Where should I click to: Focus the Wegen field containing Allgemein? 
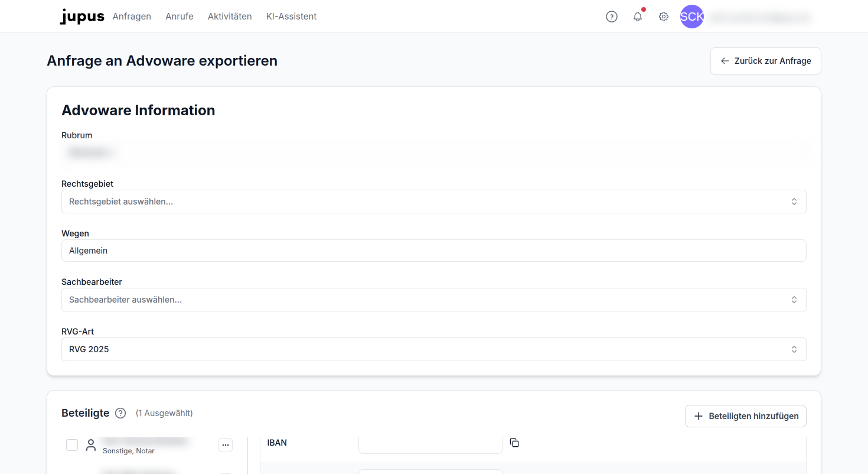(434, 251)
